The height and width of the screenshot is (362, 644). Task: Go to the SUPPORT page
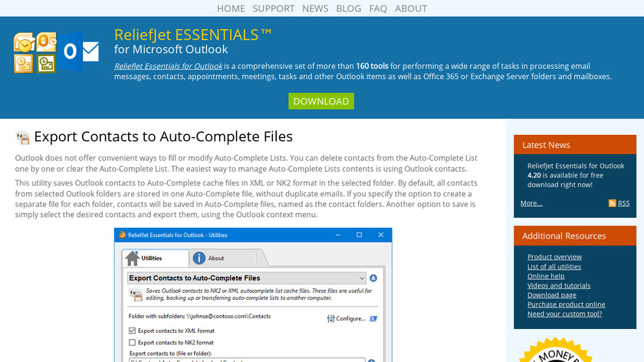274,8
